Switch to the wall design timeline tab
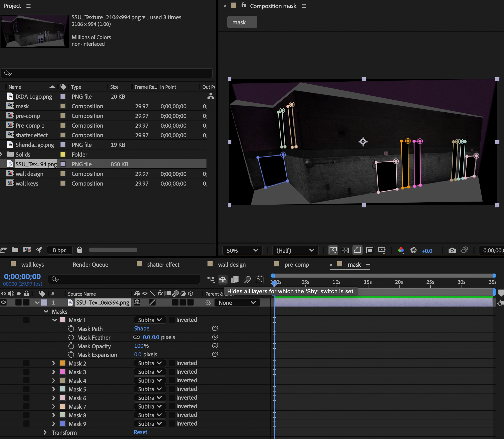The height and width of the screenshot is (439, 504). (232, 265)
